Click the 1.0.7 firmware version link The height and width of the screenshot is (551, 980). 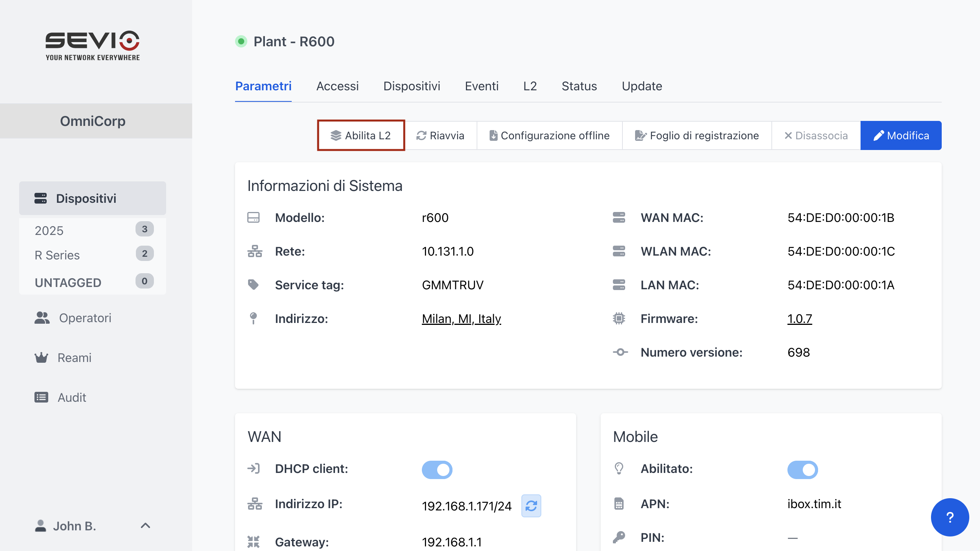799,319
